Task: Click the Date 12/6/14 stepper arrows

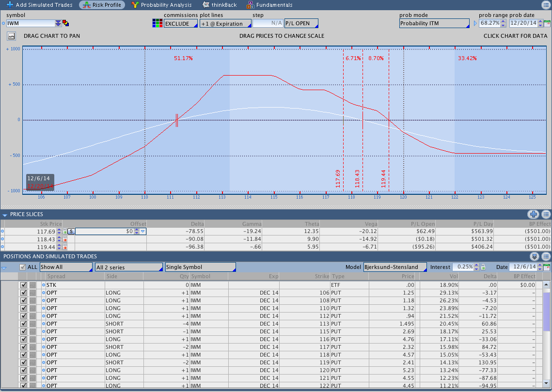Action: coord(540,267)
